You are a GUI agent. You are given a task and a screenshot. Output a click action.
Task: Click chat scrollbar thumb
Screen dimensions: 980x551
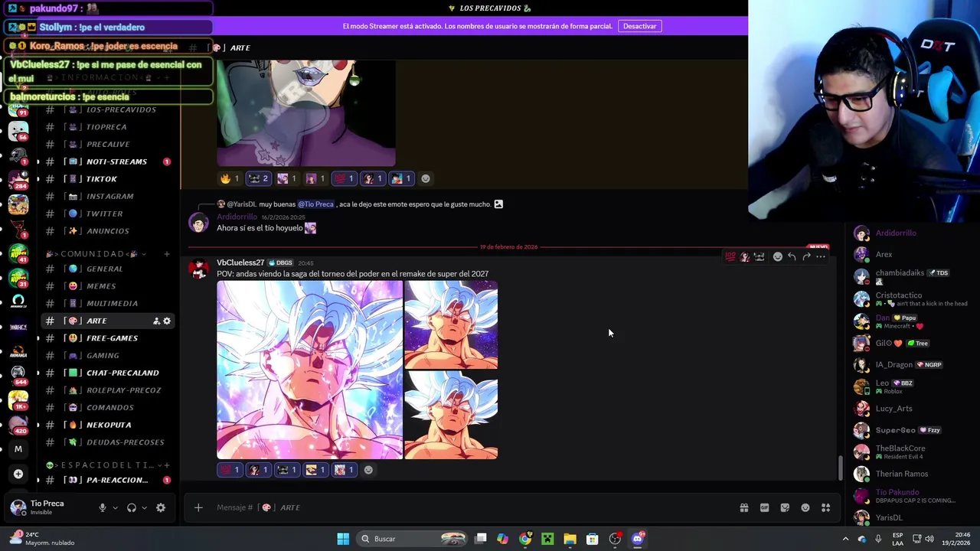(x=840, y=468)
